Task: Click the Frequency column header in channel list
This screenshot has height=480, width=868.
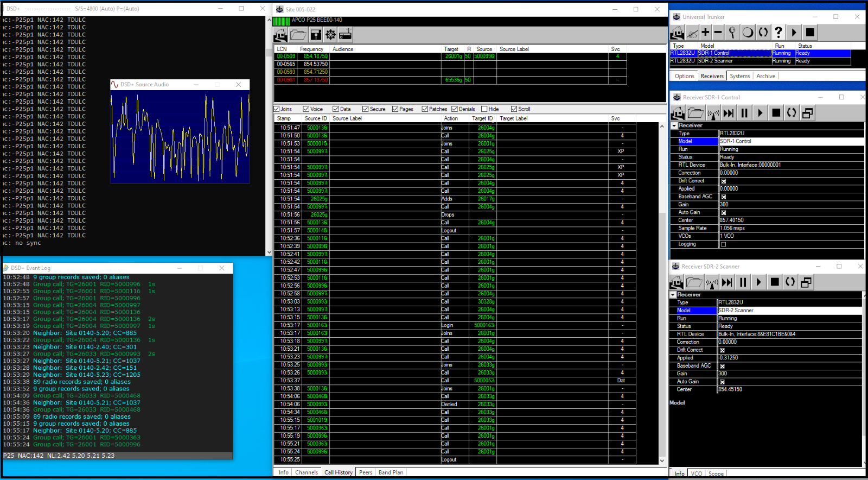Action: point(312,49)
